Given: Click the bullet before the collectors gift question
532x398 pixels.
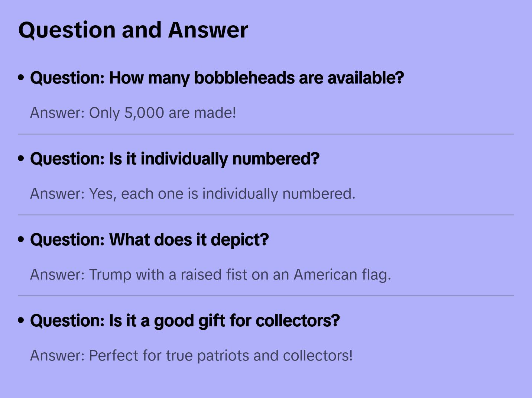Looking at the screenshot, I should coord(21,321).
